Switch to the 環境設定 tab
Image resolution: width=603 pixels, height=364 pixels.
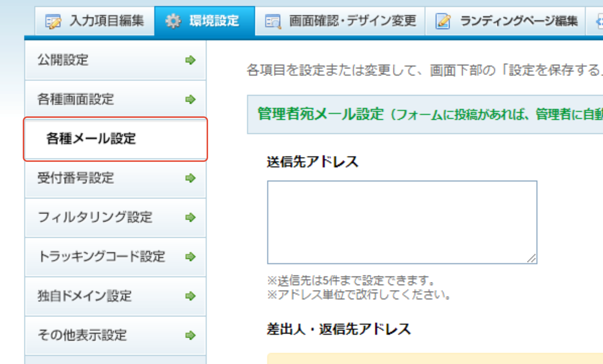205,21
